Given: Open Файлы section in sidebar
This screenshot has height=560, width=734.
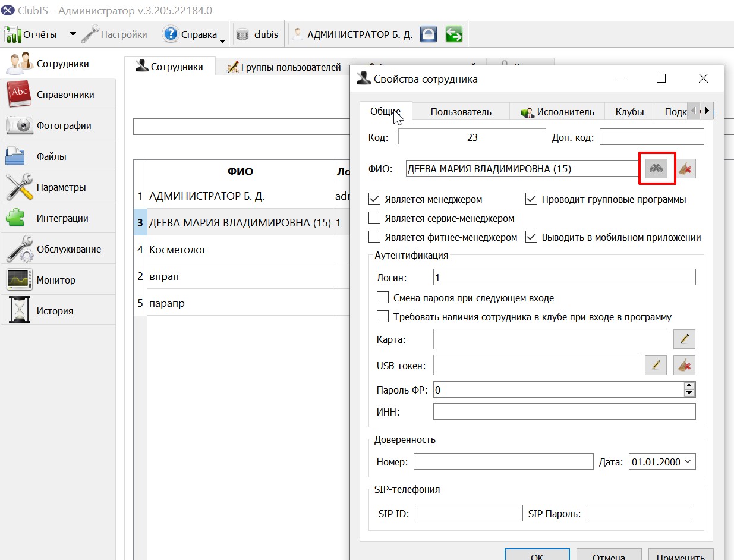Looking at the screenshot, I should pos(58,156).
